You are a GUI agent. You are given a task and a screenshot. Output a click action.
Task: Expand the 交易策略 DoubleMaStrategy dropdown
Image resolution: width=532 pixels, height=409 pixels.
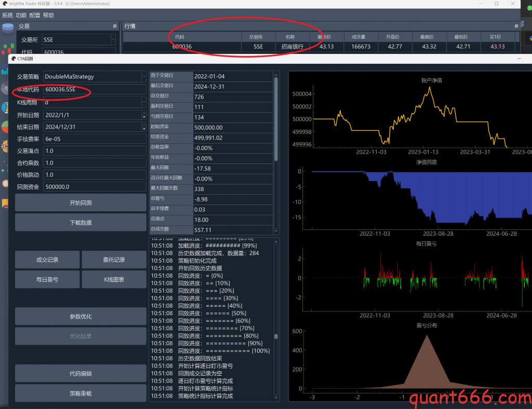pyautogui.click(x=144, y=77)
